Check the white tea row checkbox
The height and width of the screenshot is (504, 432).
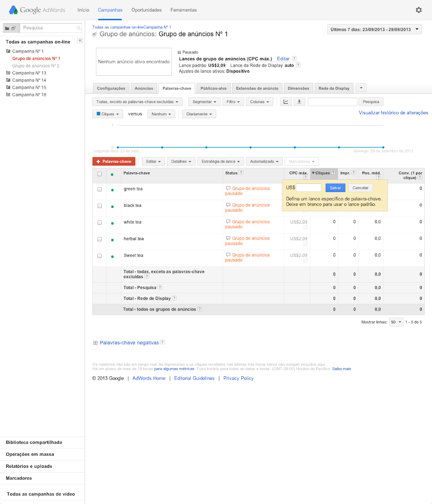coord(100,222)
